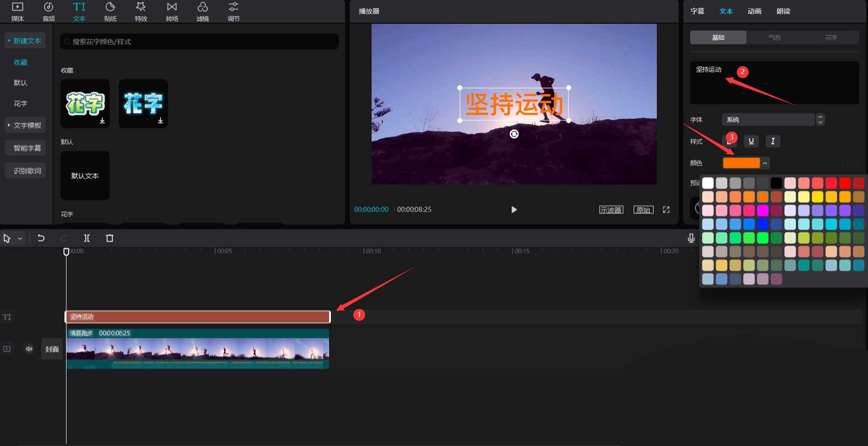Click the 原始 button in the player

pyautogui.click(x=643, y=209)
